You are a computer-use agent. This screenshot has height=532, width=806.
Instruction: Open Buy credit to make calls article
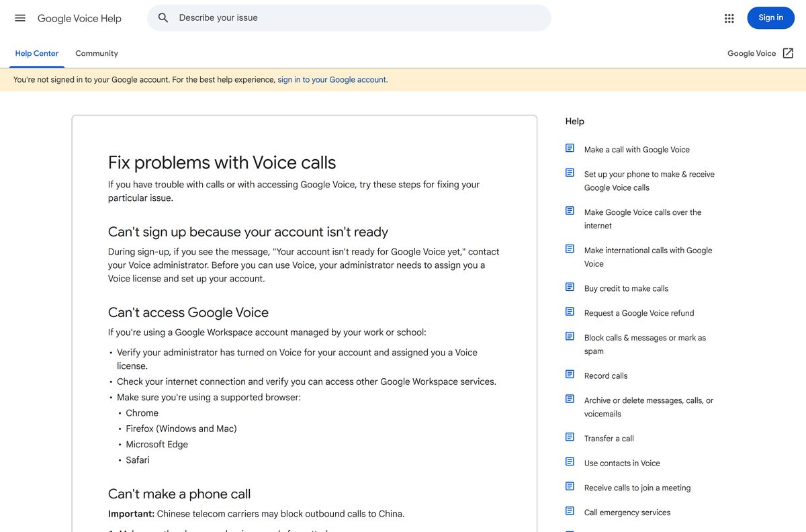(x=626, y=288)
